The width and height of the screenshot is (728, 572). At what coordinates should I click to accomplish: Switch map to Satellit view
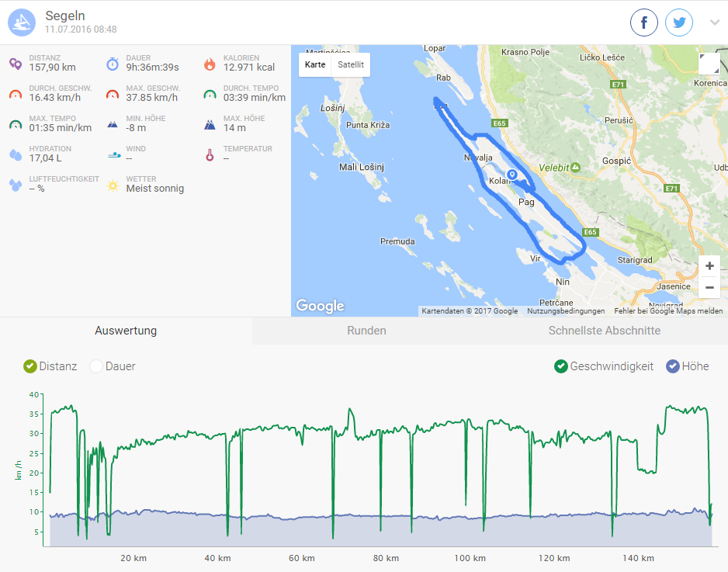coord(351,64)
